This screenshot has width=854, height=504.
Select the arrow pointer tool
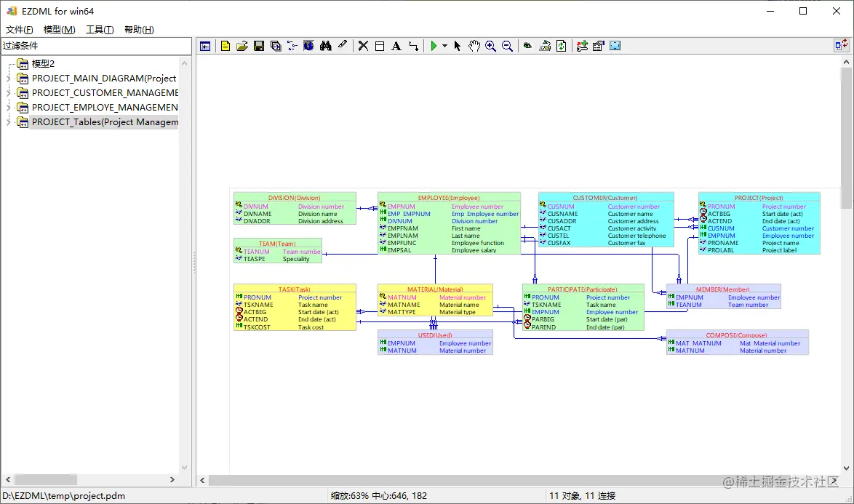pos(458,47)
